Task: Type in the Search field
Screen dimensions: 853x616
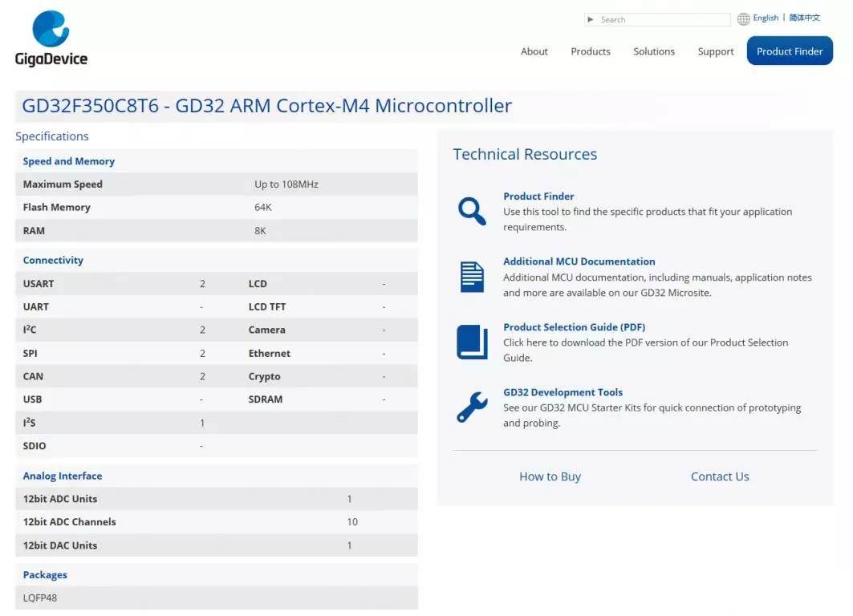Action: click(662, 19)
